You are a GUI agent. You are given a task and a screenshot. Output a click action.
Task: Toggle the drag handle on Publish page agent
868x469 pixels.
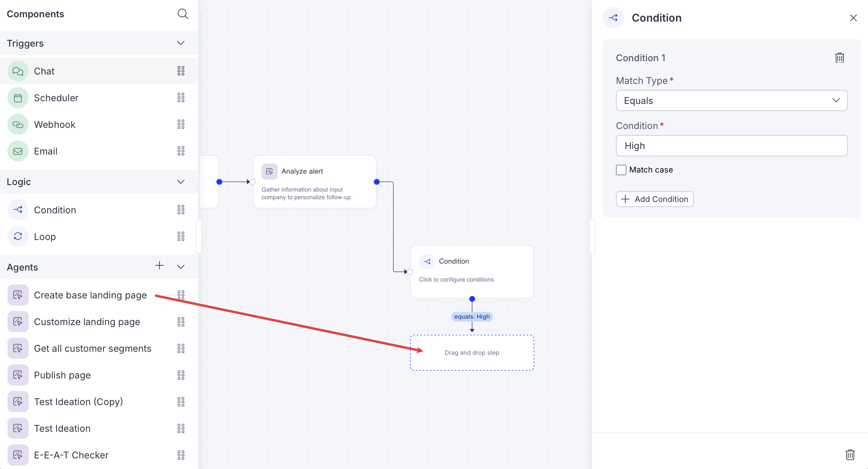point(181,375)
